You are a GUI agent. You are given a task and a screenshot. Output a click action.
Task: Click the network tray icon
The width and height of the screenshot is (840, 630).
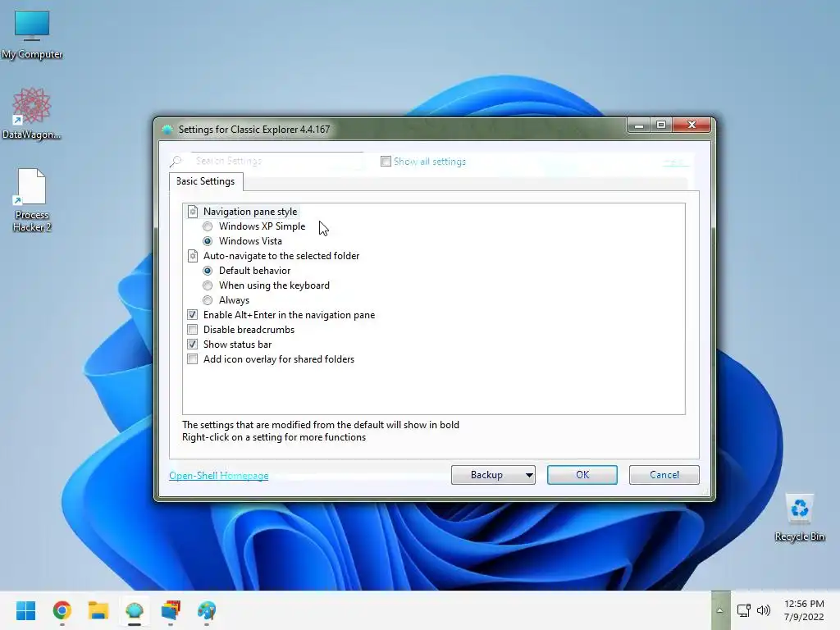[743, 610]
